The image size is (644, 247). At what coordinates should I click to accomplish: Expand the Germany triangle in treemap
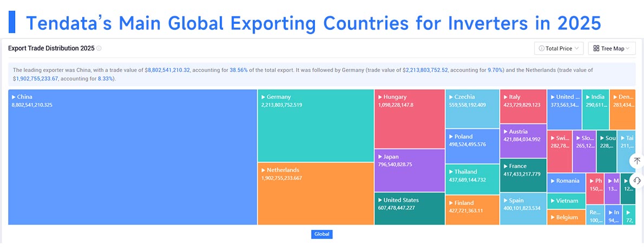(x=263, y=97)
